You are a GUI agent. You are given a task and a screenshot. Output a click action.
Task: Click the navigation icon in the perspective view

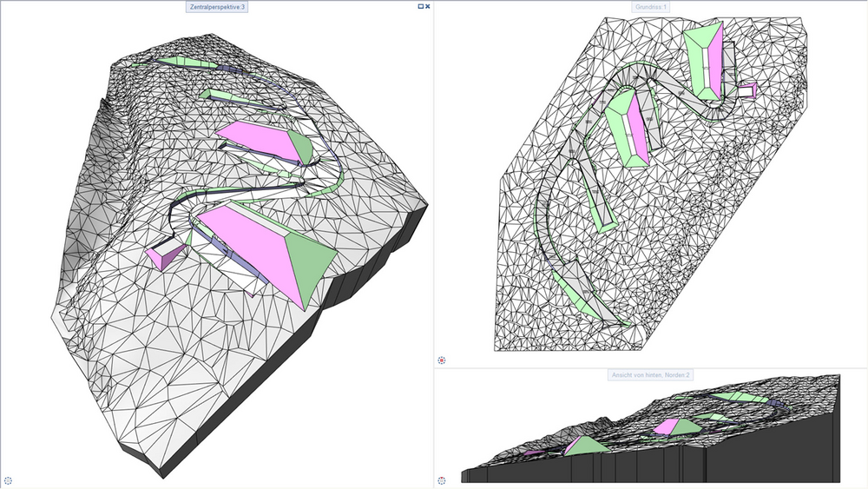[x=8, y=480]
